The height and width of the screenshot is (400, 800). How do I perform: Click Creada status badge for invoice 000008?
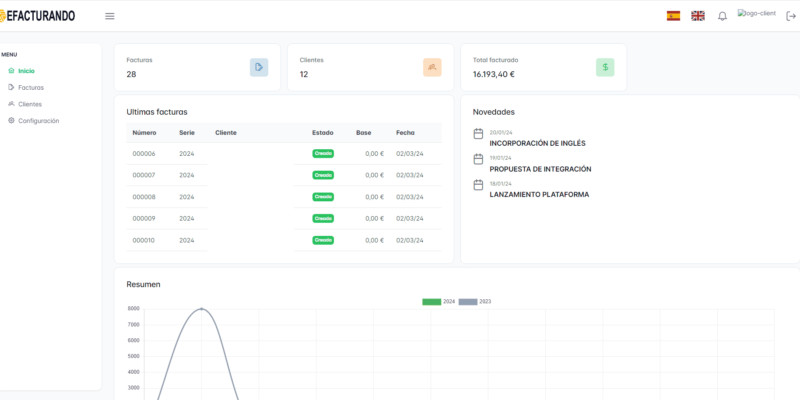(x=323, y=197)
